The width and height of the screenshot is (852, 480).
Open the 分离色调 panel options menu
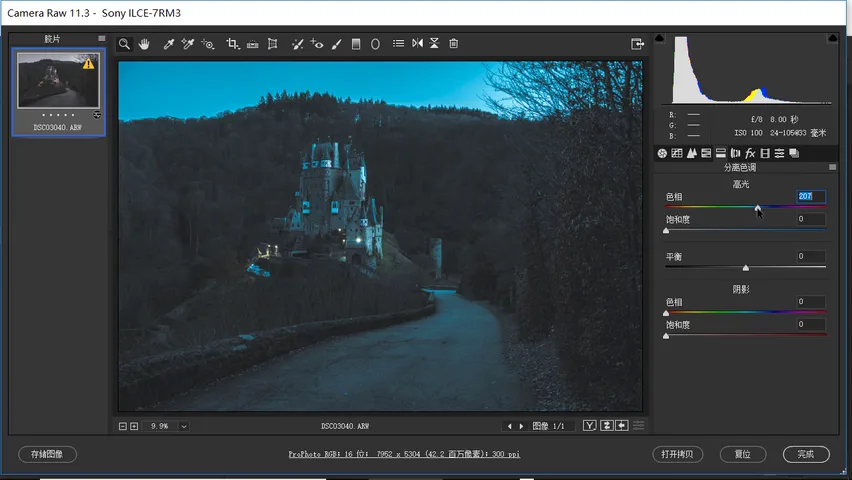point(832,167)
